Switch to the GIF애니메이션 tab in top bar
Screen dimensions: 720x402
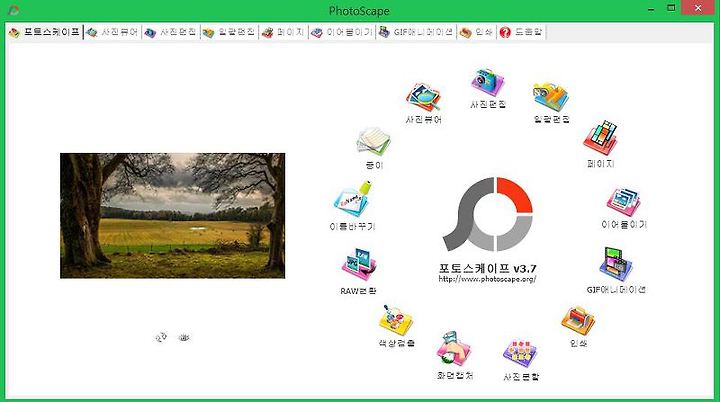pyautogui.click(x=416, y=32)
